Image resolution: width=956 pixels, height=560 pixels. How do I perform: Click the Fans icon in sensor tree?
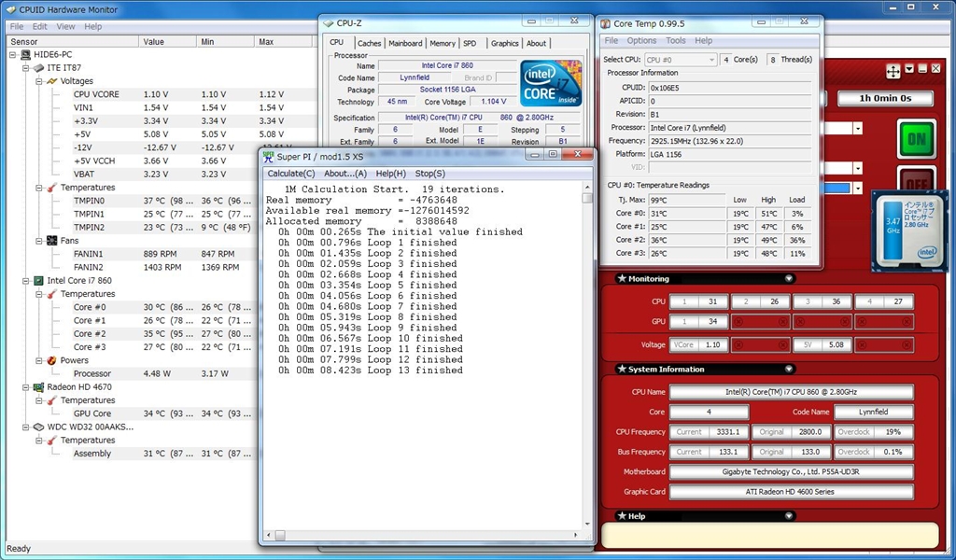pyautogui.click(x=52, y=241)
